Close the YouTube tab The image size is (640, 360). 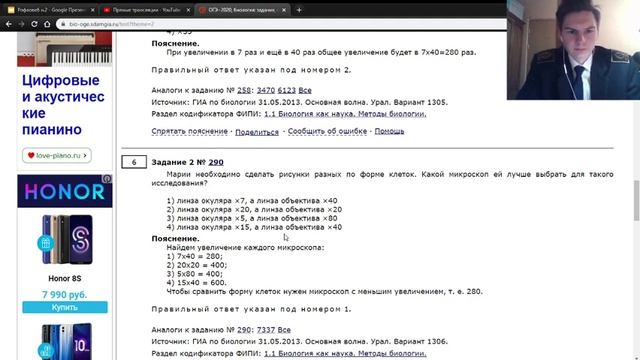[188, 10]
